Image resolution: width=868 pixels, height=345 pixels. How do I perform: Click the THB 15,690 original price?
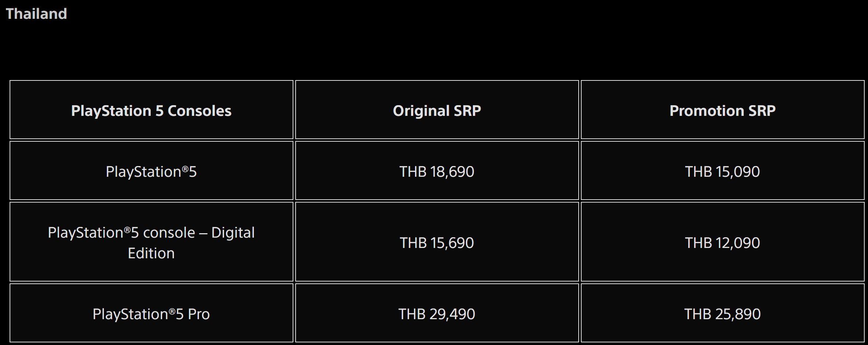tap(437, 243)
